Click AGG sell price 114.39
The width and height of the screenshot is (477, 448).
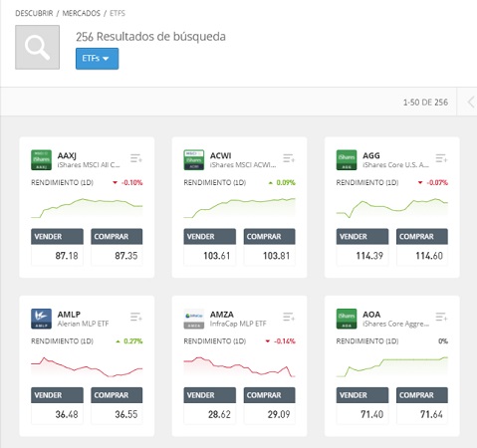(369, 256)
